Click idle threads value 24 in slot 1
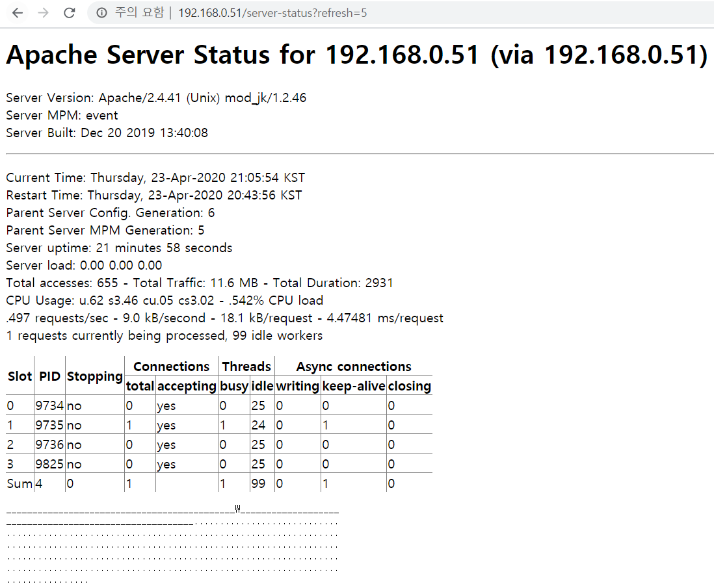Screen dimensions: 714x588 [258, 425]
